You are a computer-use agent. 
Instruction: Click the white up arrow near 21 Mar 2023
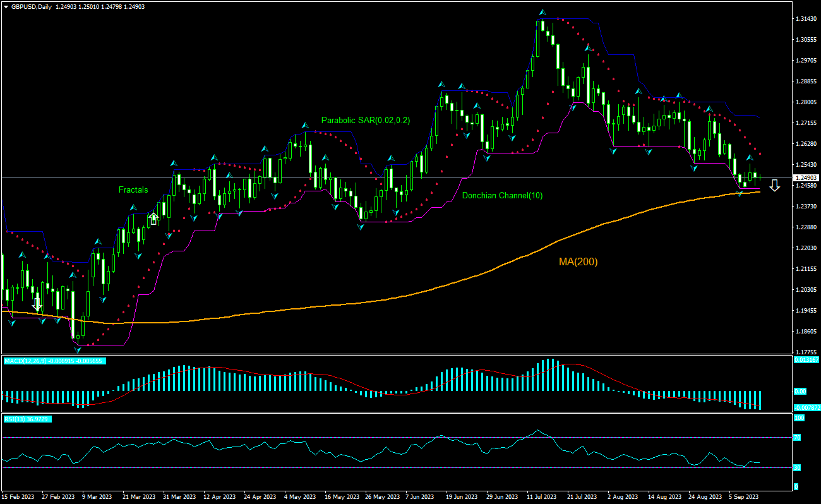pyautogui.click(x=153, y=219)
